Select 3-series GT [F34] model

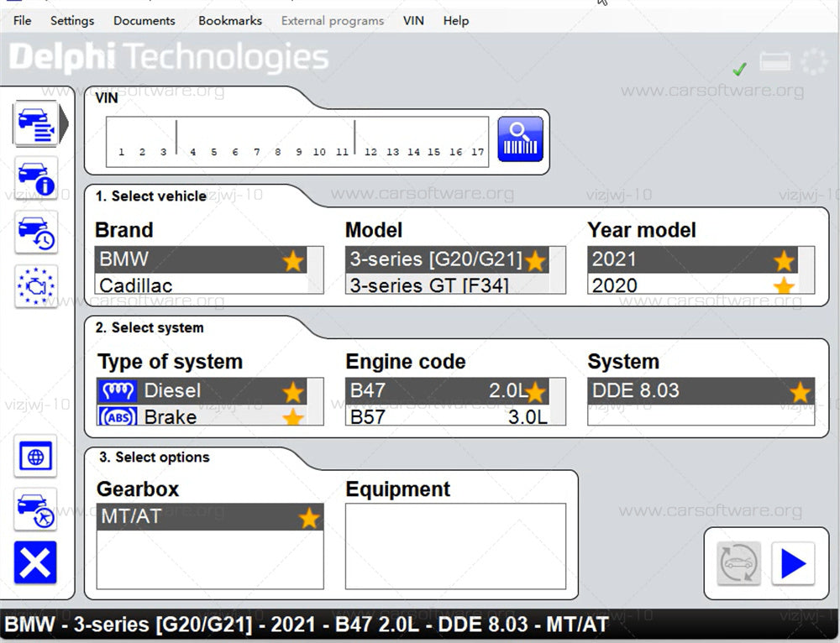tap(447, 285)
